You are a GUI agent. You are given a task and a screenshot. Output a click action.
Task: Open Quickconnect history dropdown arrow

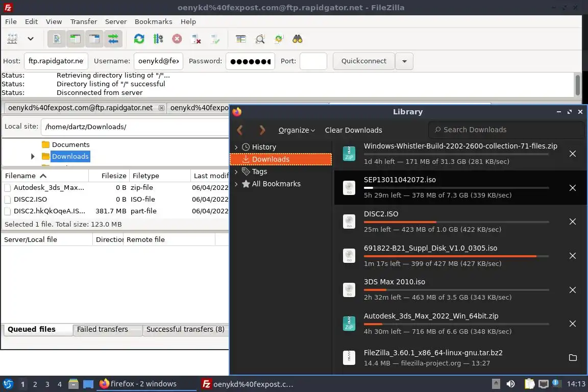pos(404,61)
